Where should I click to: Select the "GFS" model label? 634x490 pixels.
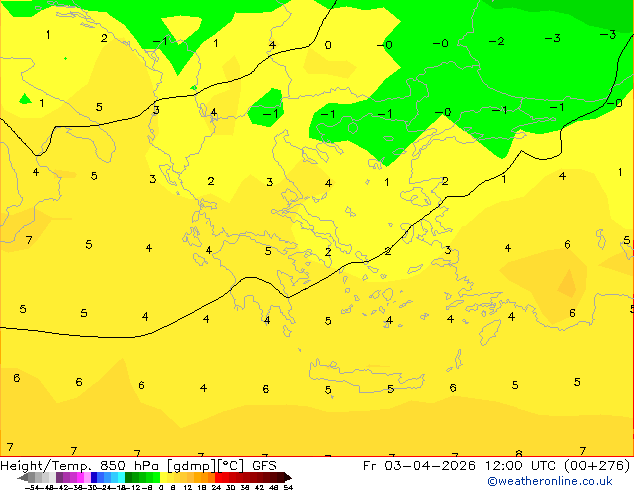coord(264,466)
